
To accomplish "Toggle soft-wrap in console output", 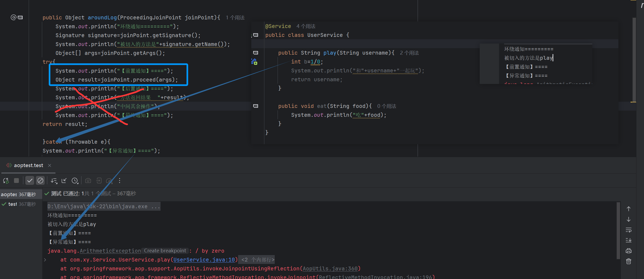I will (629, 230).
